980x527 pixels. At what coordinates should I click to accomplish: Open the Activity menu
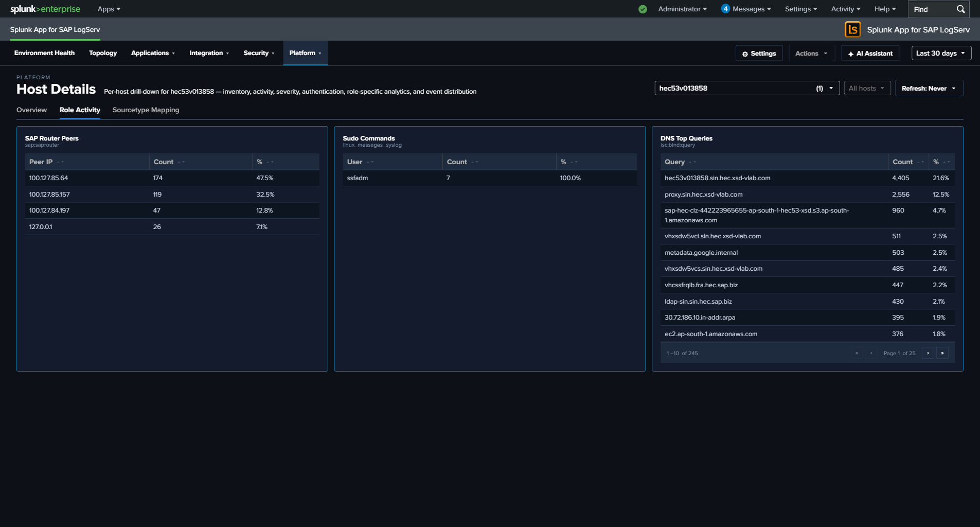click(x=846, y=9)
